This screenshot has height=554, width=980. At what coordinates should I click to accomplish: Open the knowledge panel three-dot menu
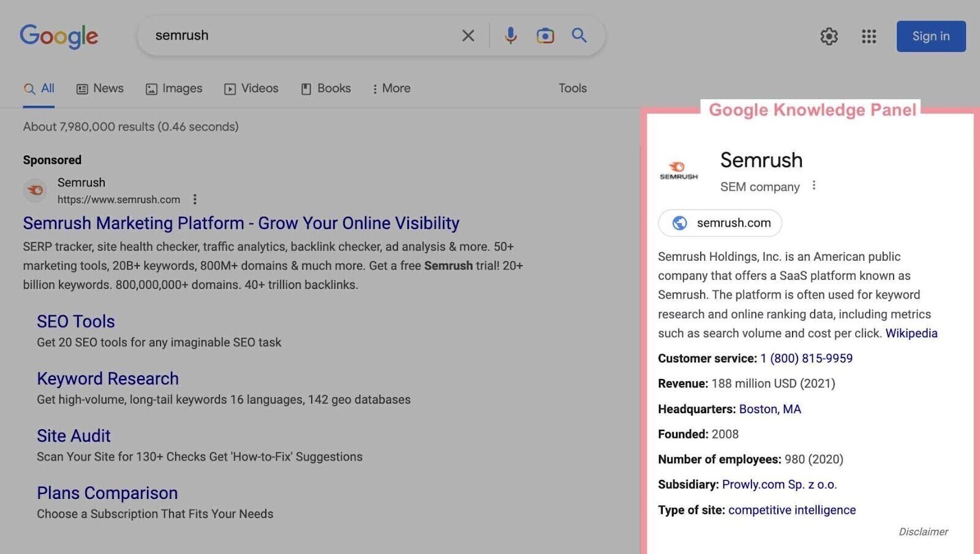[x=815, y=184]
